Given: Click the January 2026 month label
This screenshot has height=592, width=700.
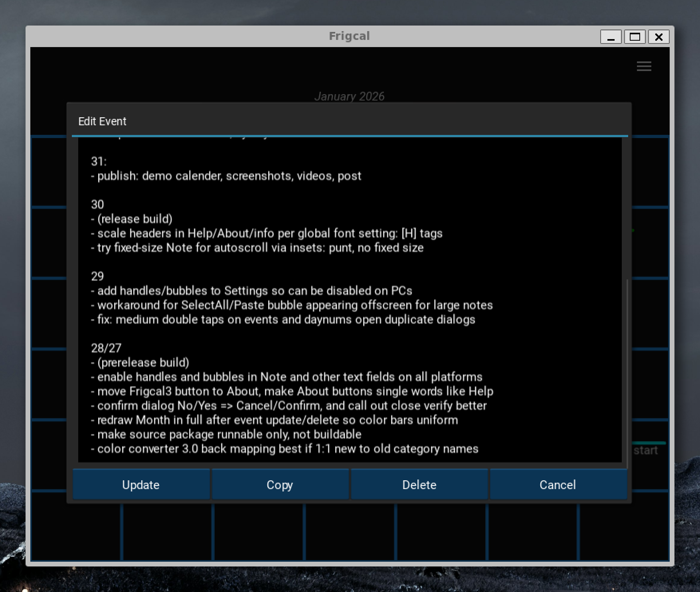Looking at the screenshot, I should click(x=349, y=96).
